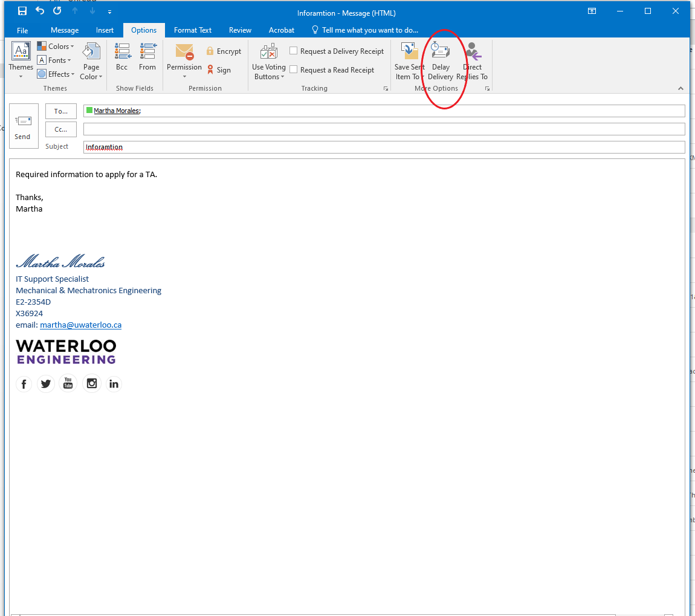
Task: Click the Send button
Action: click(x=23, y=126)
